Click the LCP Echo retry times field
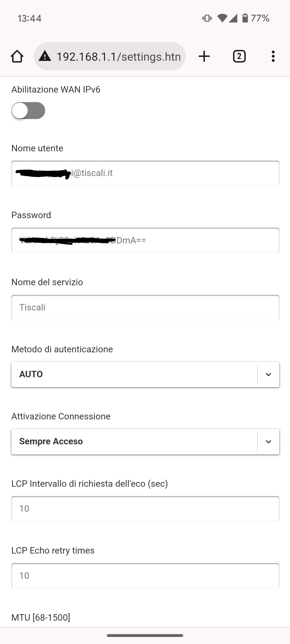Viewport: 290px width, 644px height. tap(145, 576)
